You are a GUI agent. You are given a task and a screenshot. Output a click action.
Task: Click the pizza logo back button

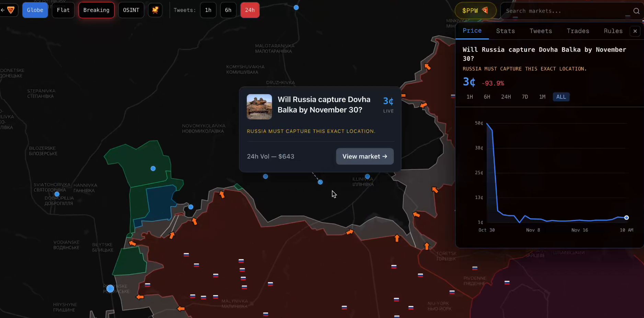pyautogui.click(x=9, y=10)
